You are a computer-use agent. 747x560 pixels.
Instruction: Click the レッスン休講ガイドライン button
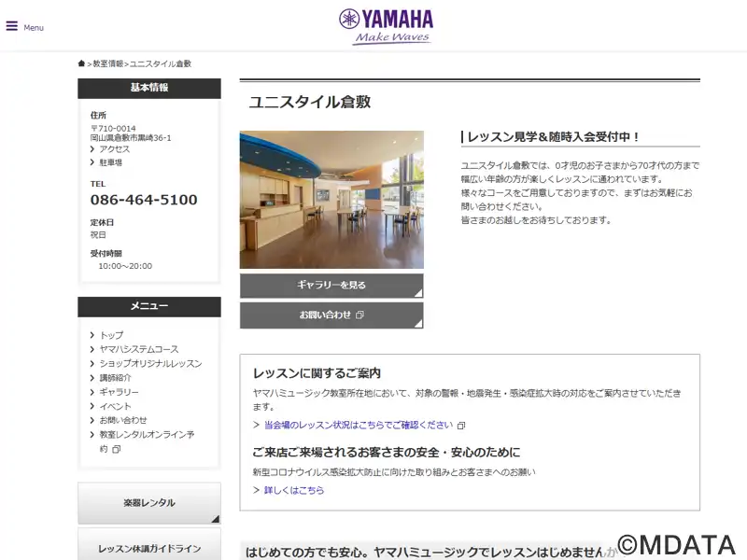click(149, 546)
